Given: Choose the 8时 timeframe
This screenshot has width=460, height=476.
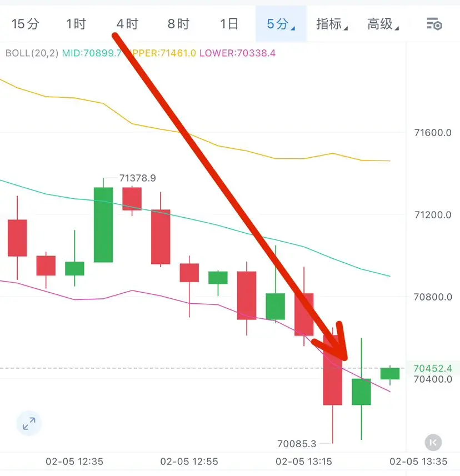Looking at the screenshot, I should click(x=178, y=24).
